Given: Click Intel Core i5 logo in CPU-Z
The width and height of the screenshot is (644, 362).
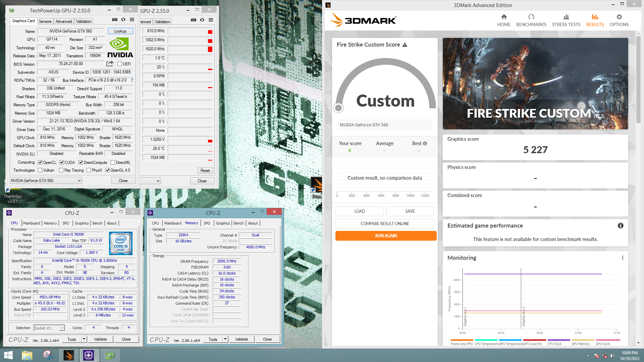Looking at the screenshot, I should (x=121, y=243).
